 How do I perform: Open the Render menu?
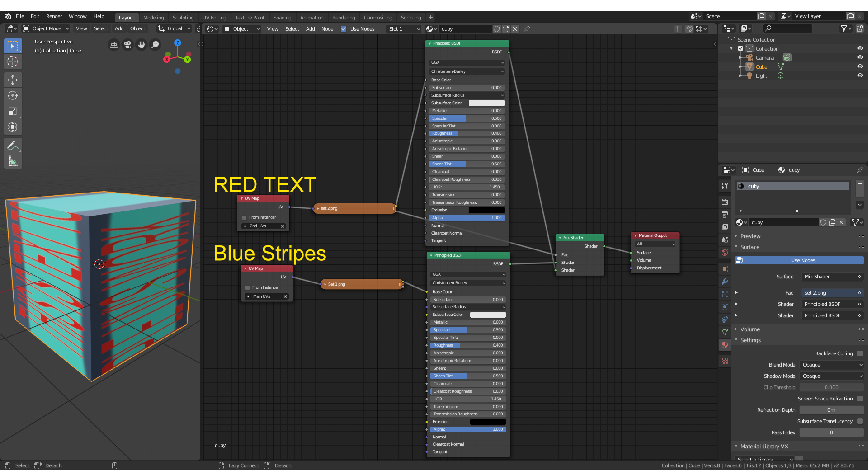coord(54,16)
